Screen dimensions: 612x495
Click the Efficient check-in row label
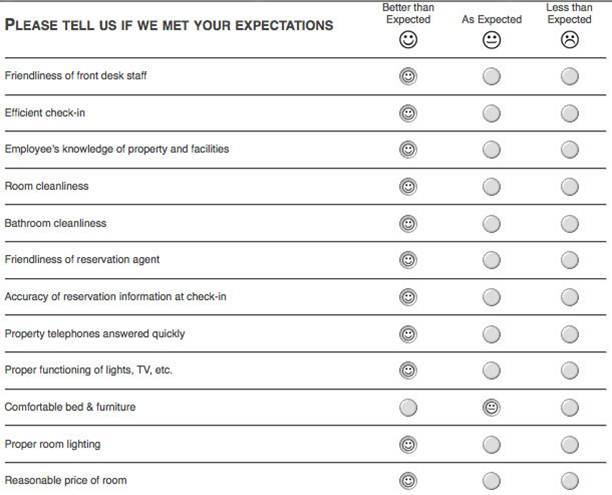[45, 113]
